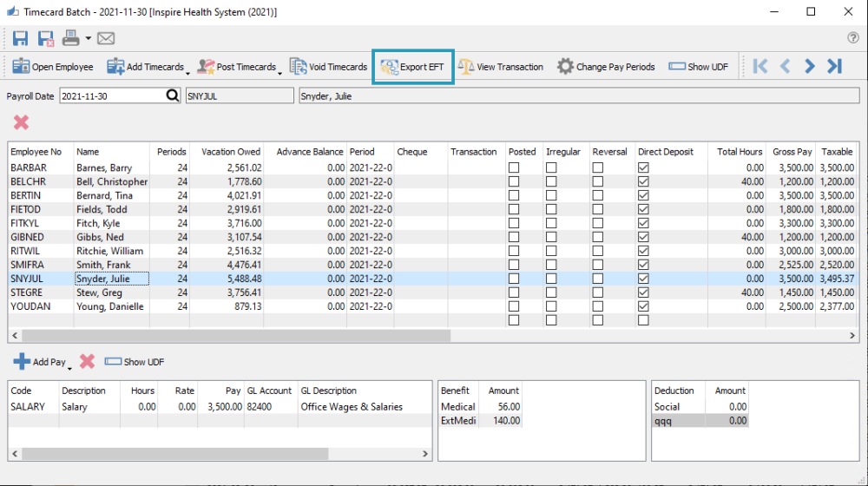The image size is (868, 486).
Task: Check Irregular box for Snyder, Julie
Action: pyautogui.click(x=551, y=279)
